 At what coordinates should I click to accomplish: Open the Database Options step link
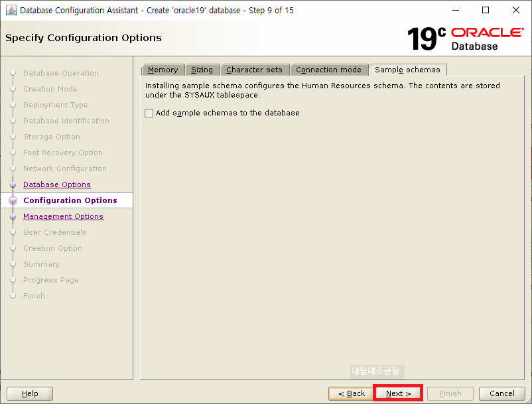click(x=57, y=184)
